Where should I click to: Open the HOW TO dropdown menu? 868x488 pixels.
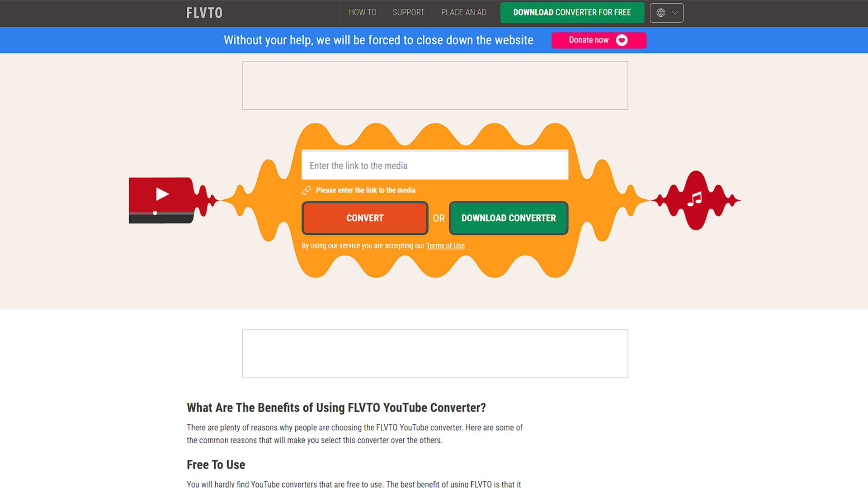coord(363,13)
